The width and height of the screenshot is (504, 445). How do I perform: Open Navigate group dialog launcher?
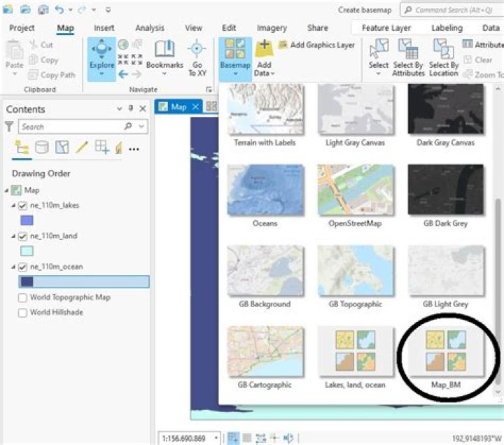click(209, 90)
